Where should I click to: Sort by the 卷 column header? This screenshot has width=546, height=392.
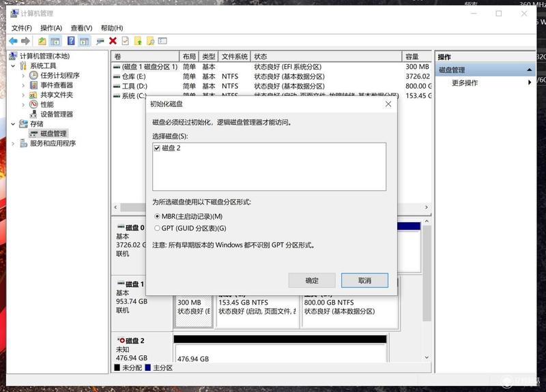pyautogui.click(x=145, y=57)
